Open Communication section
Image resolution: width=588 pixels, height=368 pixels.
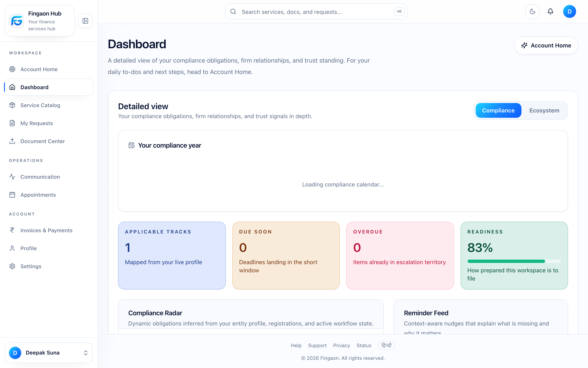pos(49,177)
